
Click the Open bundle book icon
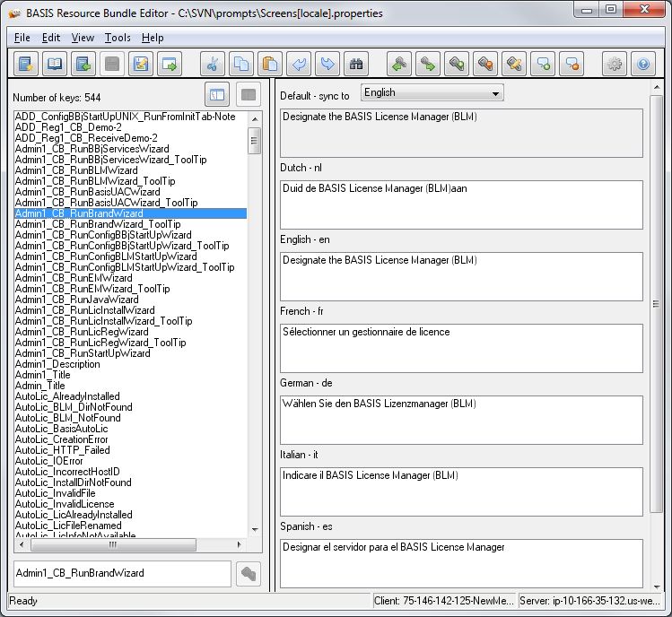pos(55,65)
